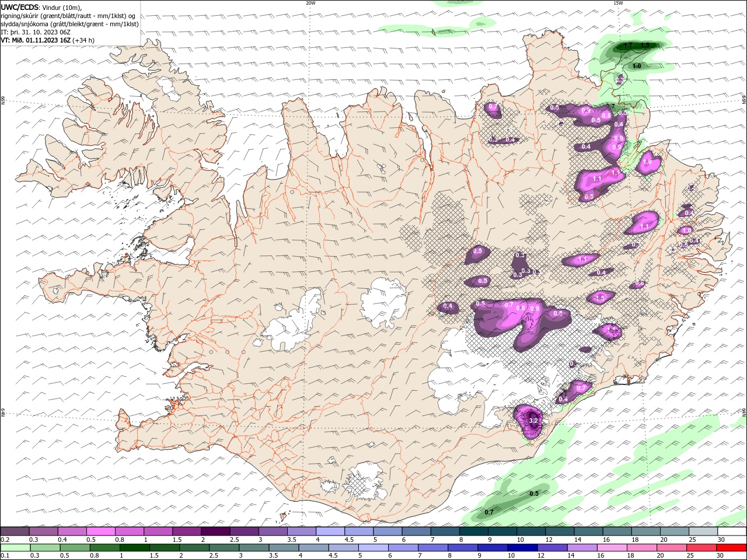Click the '25' label in the snow legend row

pyautogui.click(x=692, y=540)
